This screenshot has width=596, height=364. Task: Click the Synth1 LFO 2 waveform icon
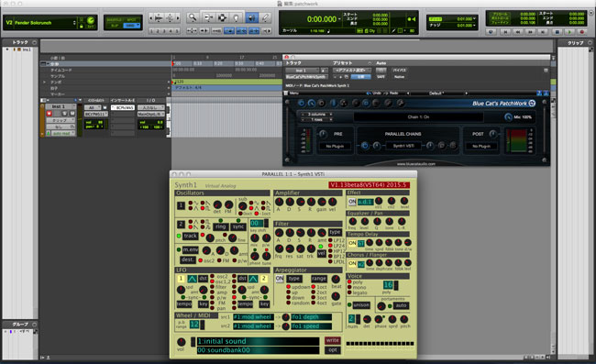(x=253, y=279)
